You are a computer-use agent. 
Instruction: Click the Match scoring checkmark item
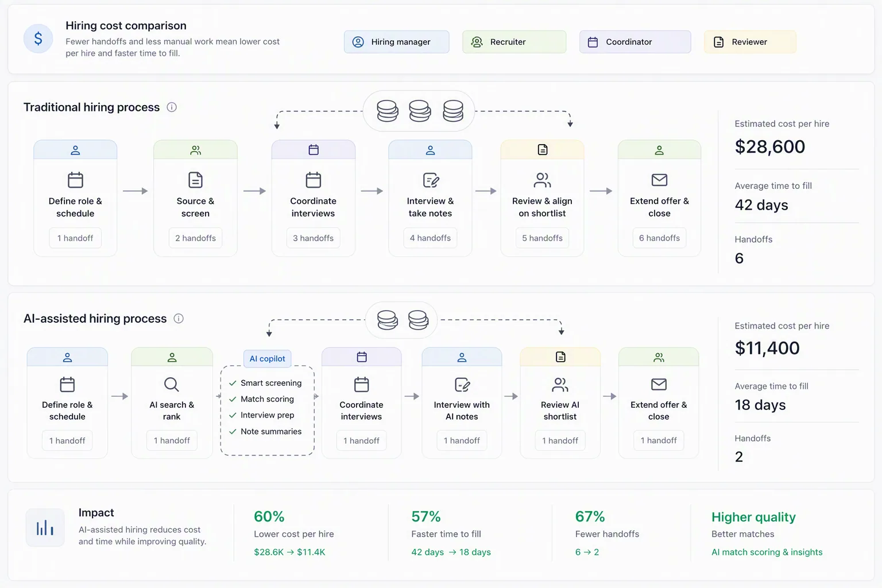click(x=261, y=399)
